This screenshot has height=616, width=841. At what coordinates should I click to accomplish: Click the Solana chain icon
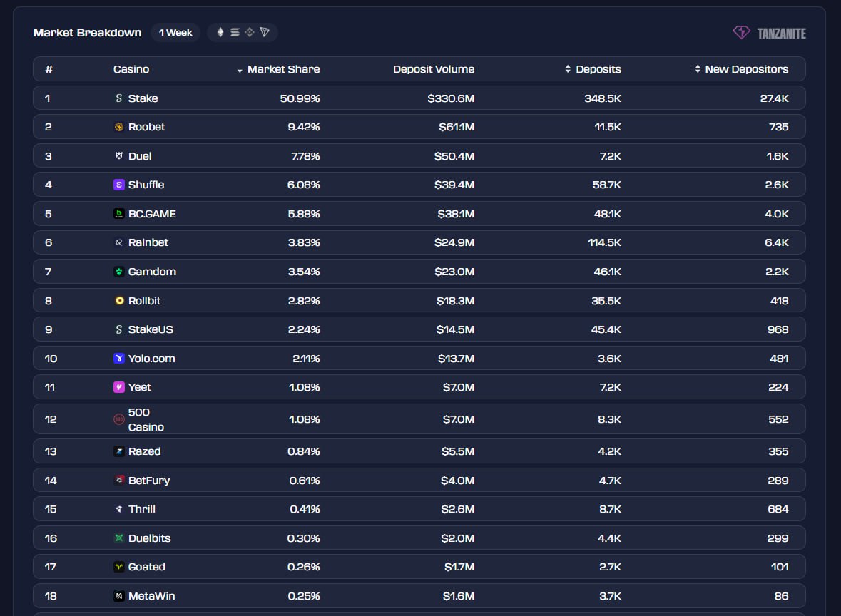coord(235,32)
